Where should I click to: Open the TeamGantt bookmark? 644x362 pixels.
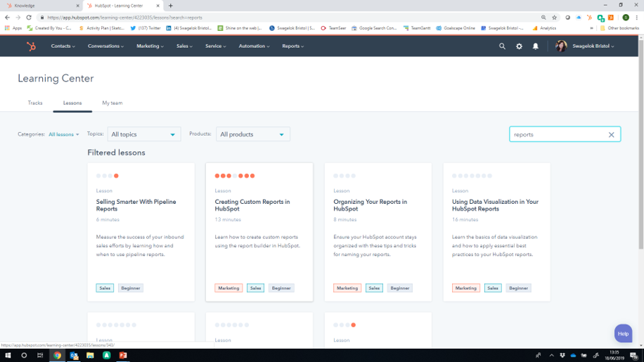(417, 28)
